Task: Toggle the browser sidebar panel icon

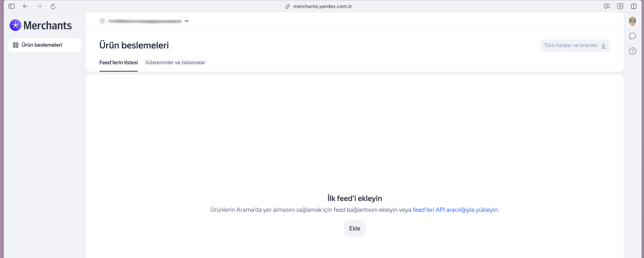Action: click(x=12, y=6)
